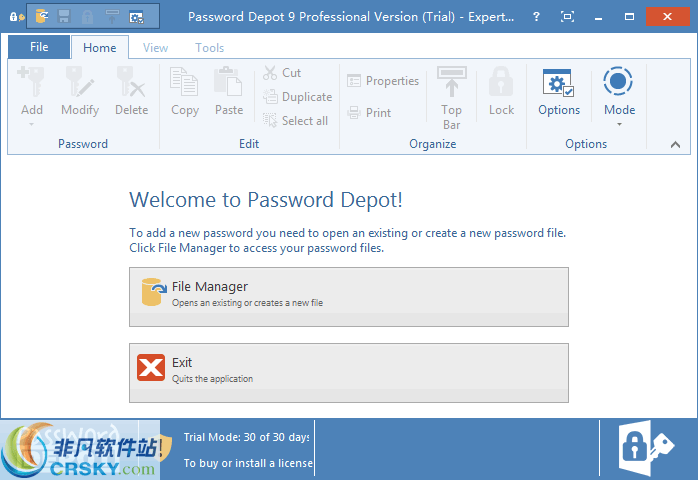Close the Password Depot window
This screenshot has width=698, height=480.
(667, 16)
